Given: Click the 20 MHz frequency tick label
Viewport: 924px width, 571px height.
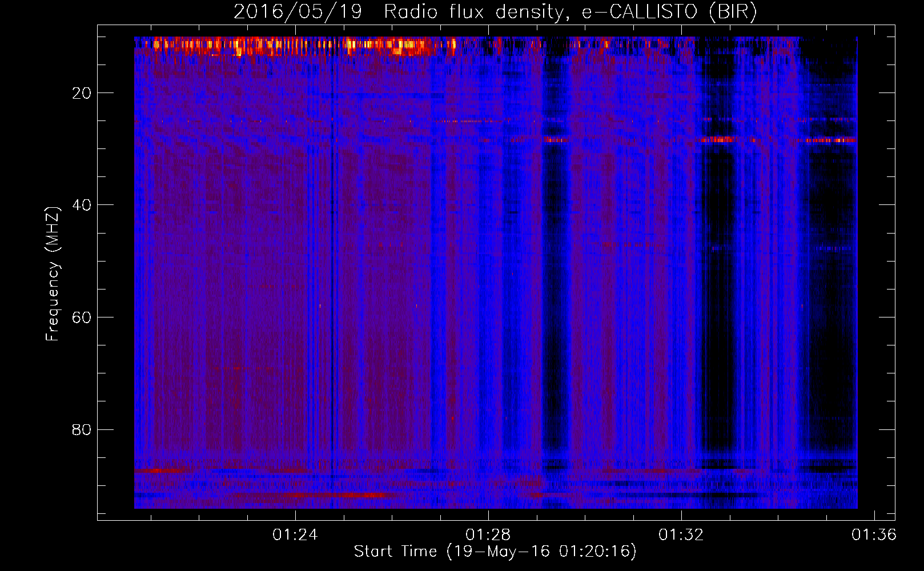Looking at the screenshot, I should pyautogui.click(x=82, y=93).
